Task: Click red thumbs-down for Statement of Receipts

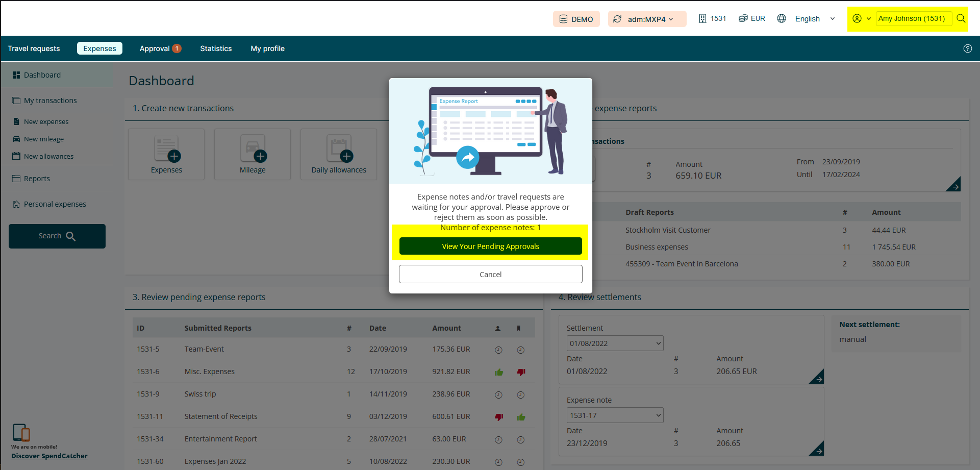Action: 499,417
